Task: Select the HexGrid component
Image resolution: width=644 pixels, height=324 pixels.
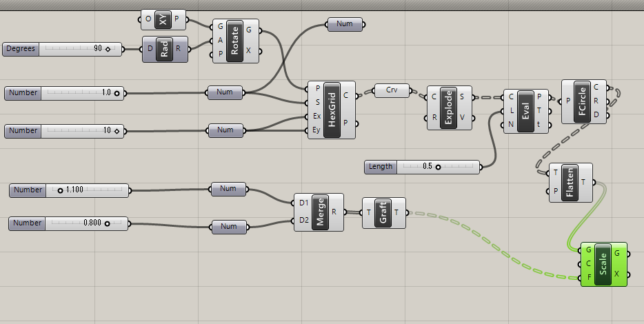Action: click(x=333, y=108)
